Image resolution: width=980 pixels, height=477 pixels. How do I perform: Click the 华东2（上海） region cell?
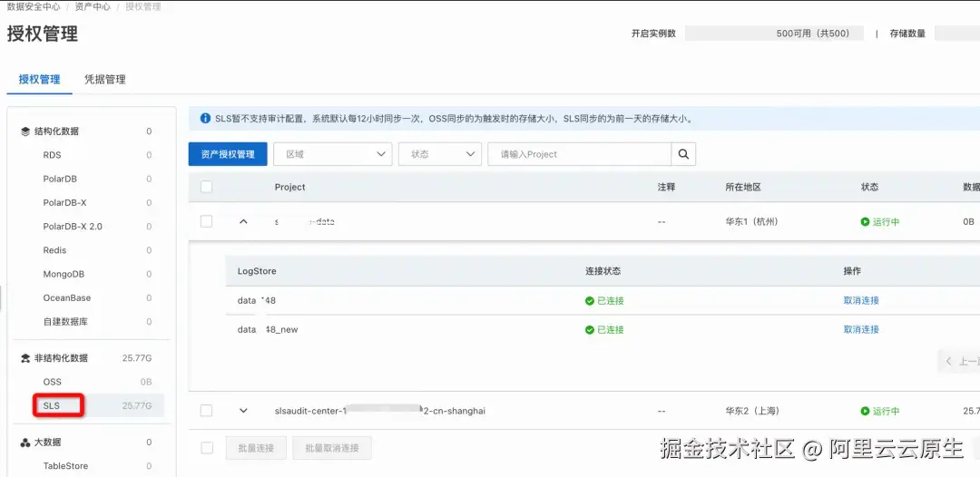(x=752, y=411)
